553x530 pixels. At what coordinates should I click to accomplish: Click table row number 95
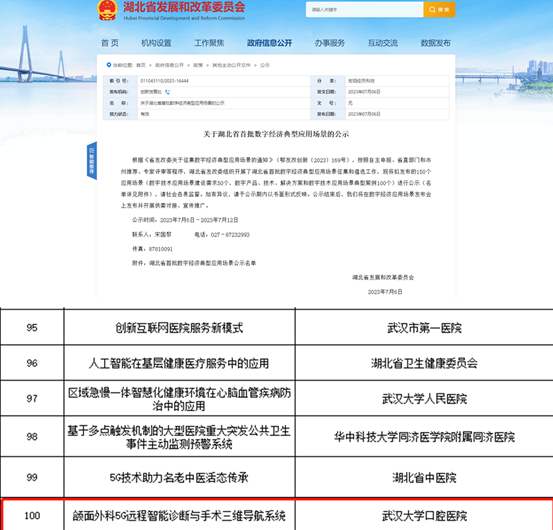pyautogui.click(x=32, y=328)
